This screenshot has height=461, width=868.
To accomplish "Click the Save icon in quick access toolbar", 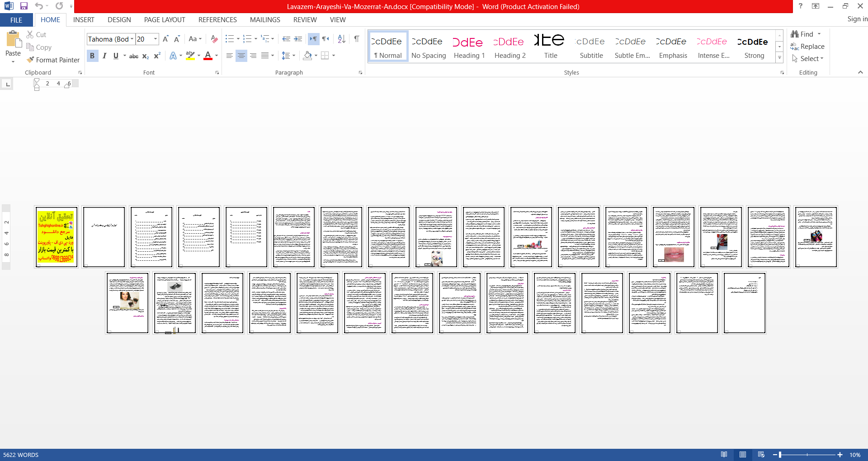I will 24,6.
